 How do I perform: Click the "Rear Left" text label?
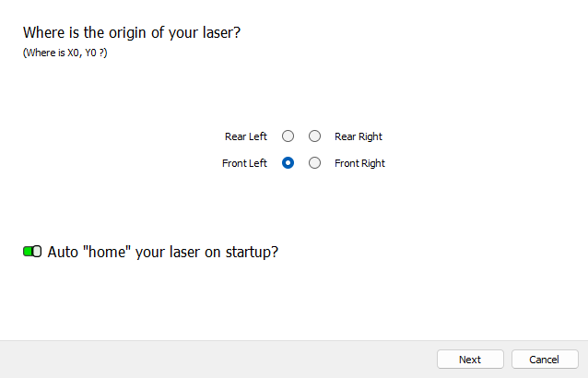point(245,136)
